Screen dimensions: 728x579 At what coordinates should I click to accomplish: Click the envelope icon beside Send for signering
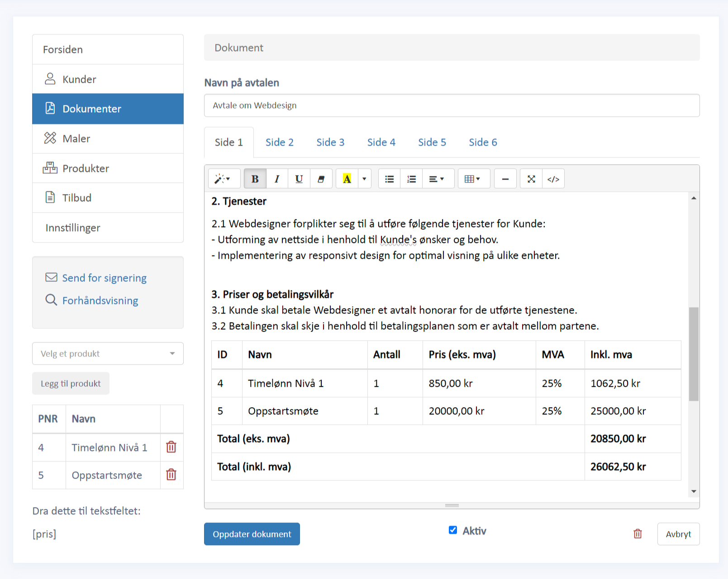tap(51, 277)
